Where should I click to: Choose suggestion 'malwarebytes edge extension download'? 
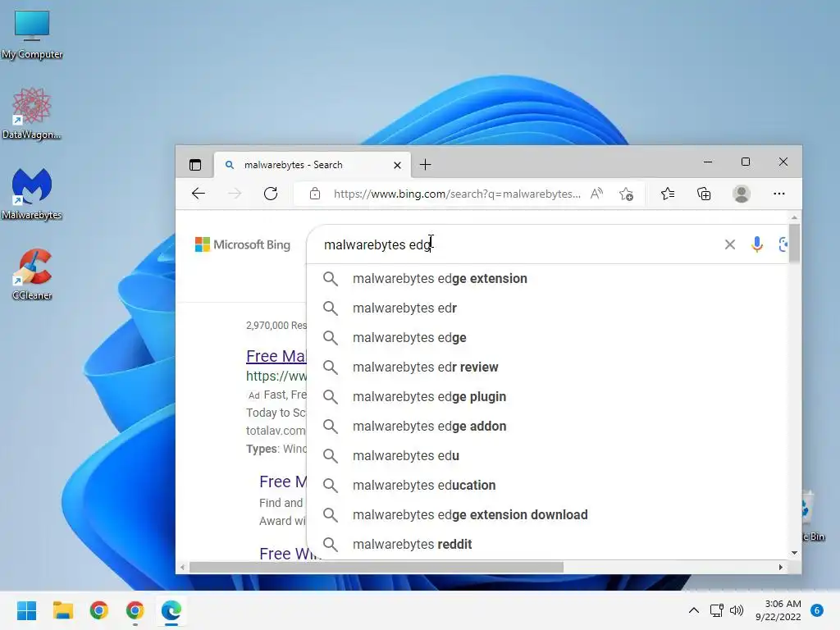tap(547, 514)
